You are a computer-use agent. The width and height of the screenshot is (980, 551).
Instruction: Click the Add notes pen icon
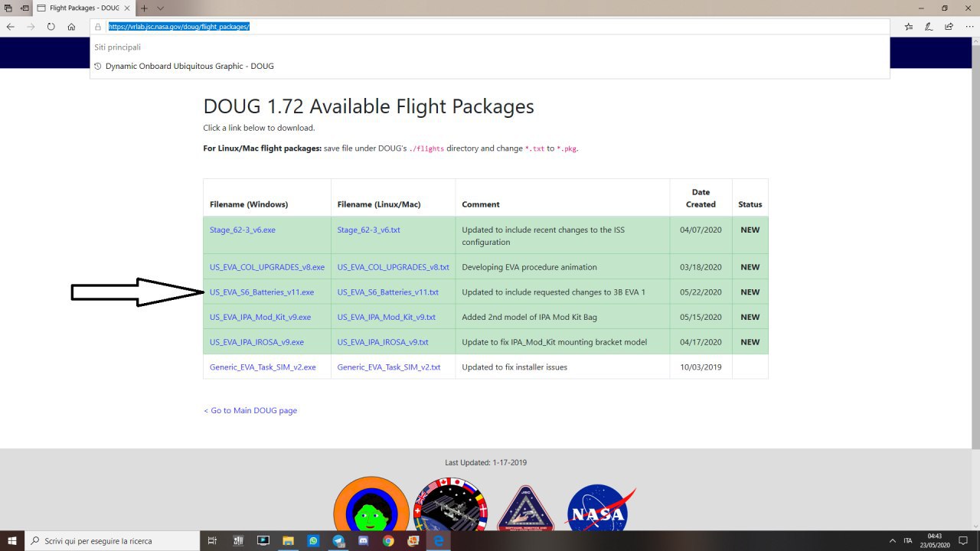[929, 26]
